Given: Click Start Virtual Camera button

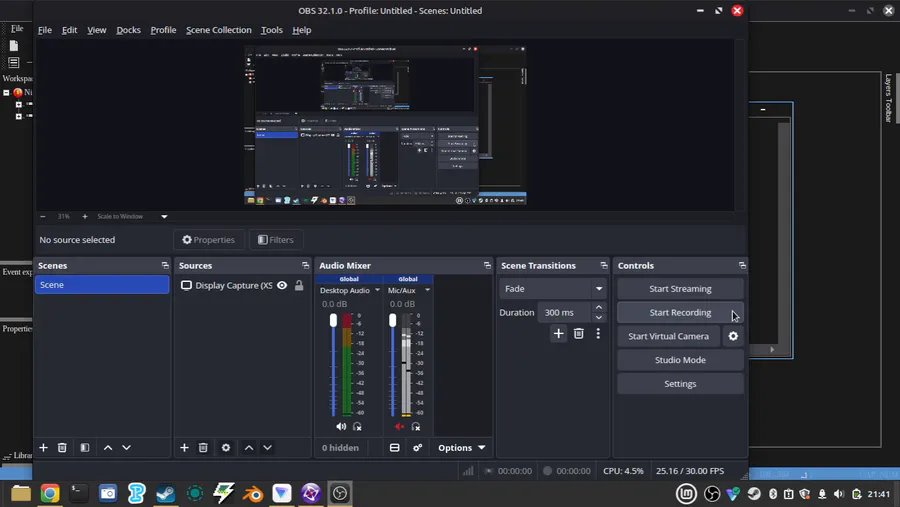Looking at the screenshot, I should (668, 336).
